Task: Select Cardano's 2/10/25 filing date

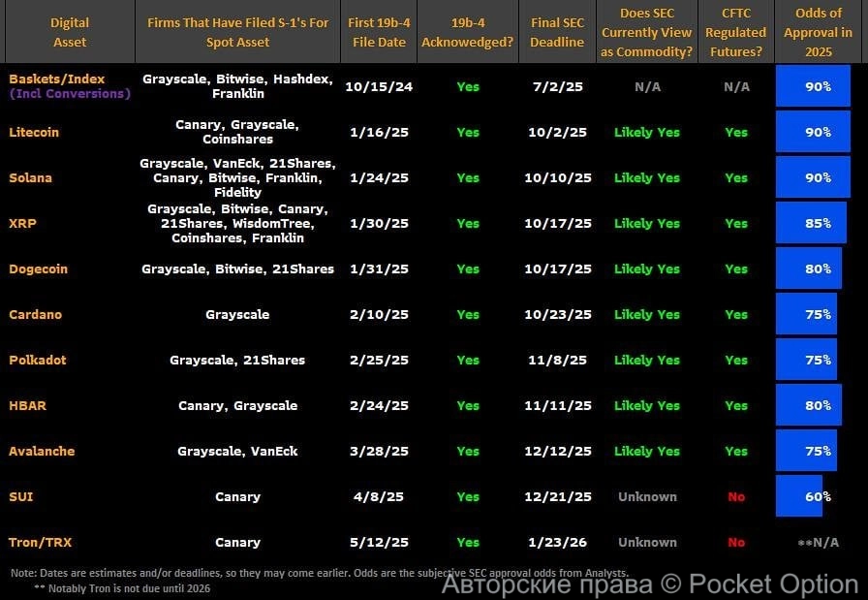Action: coord(378,314)
